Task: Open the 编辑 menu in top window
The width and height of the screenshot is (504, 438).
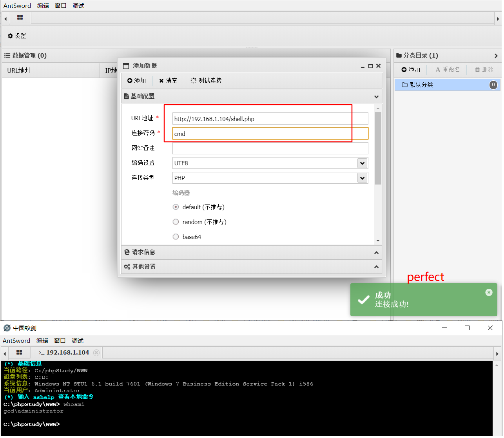Action: click(x=43, y=5)
